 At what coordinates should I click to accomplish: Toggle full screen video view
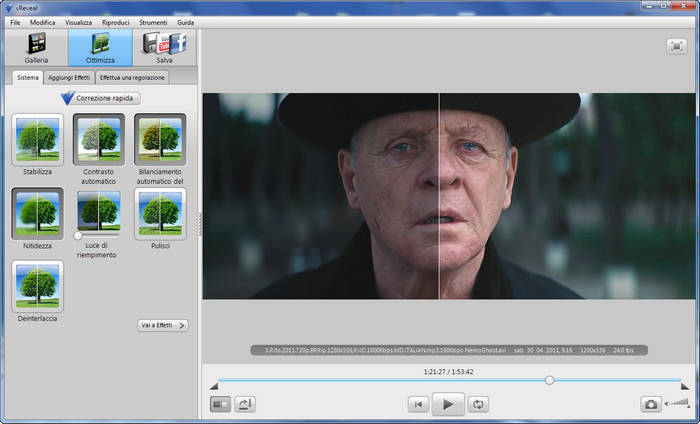tap(676, 46)
